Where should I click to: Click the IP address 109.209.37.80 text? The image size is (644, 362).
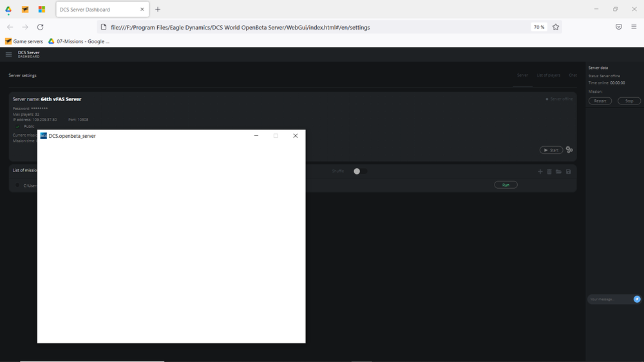pos(35,120)
